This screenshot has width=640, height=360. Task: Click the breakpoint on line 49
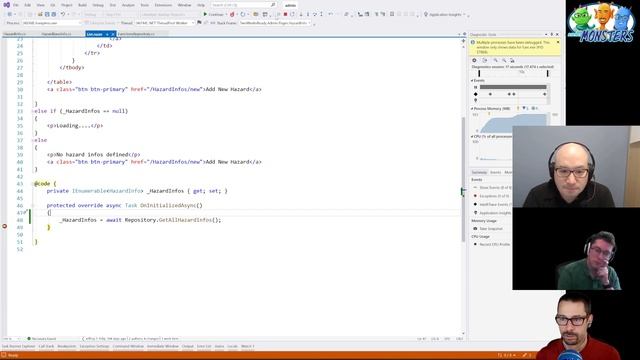click(x=4, y=226)
